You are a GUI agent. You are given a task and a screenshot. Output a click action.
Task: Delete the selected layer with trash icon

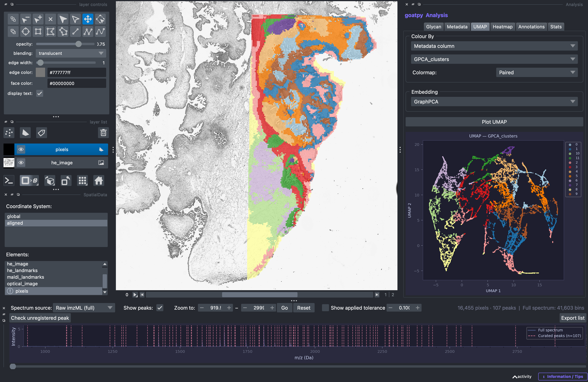[103, 133]
